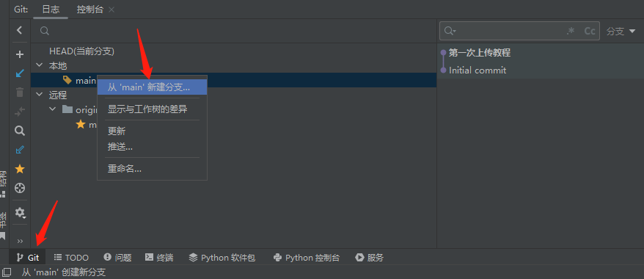This screenshot has width=644, height=279.
Task: Click the Git: panel title label
Action: coord(21,10)
